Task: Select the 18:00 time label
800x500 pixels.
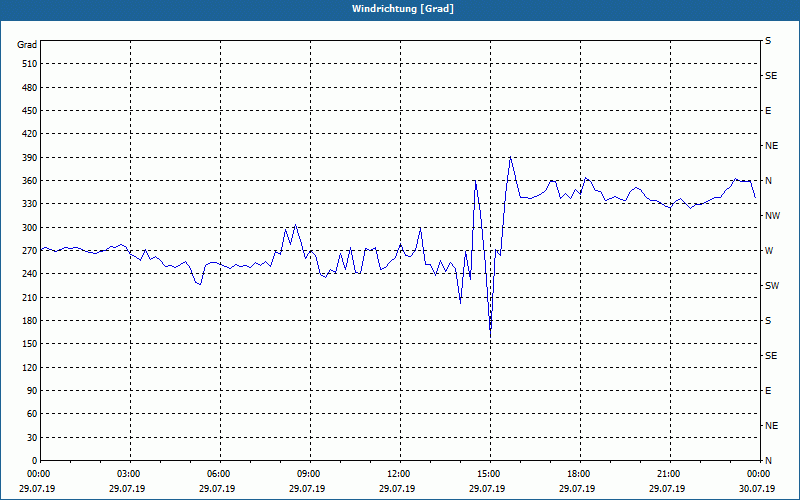Action: tap(577, 474)
